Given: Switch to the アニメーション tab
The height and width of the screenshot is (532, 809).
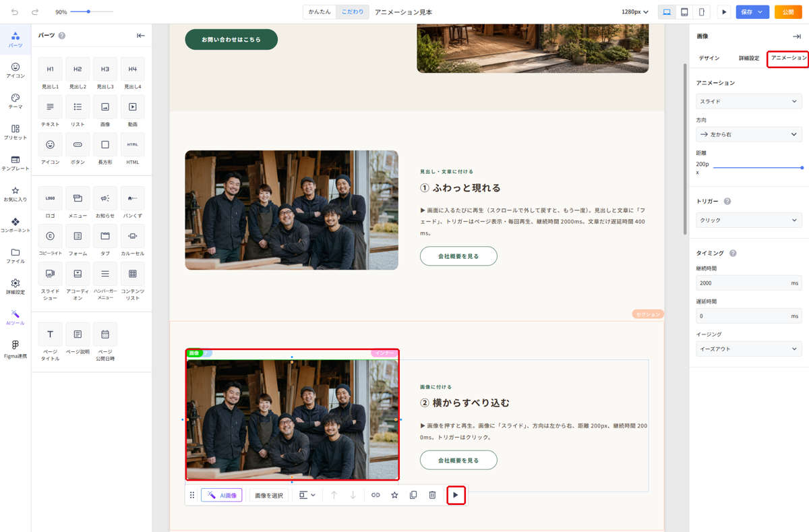Looking at the screenshot, I should pos(788,58).
